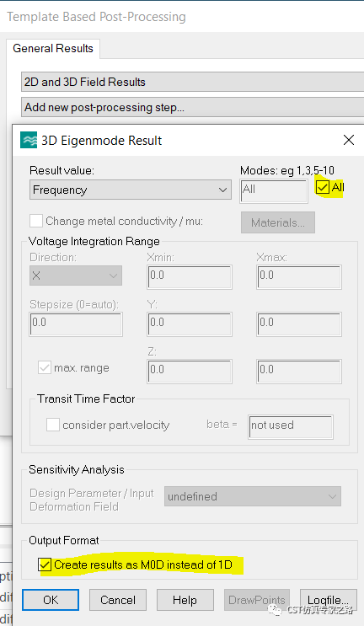364x626 pixels.
Task: Toggle Create results as M0D instead of 1D
Action: tap(45, 564)
